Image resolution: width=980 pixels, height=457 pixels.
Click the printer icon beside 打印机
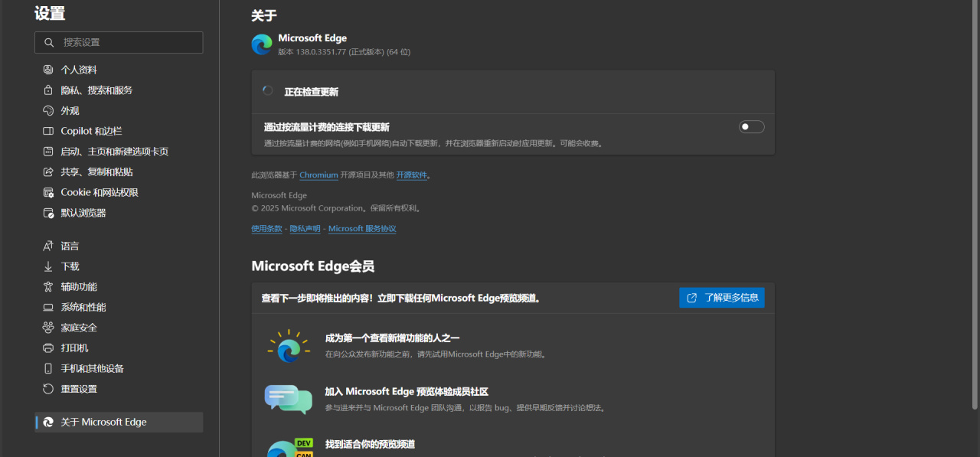tap(48, 348)
